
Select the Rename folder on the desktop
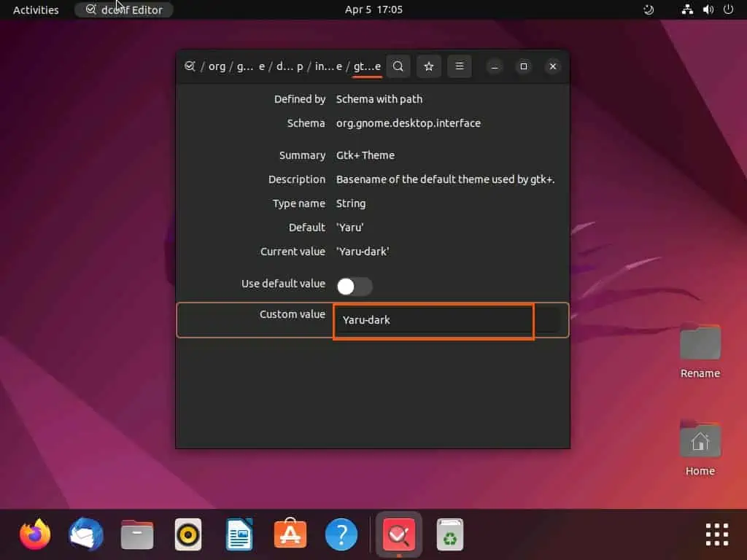point(700,351)
